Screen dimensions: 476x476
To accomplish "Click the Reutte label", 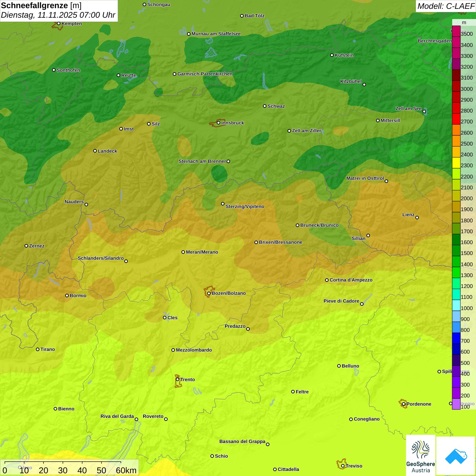I will [x=129, y=75].
